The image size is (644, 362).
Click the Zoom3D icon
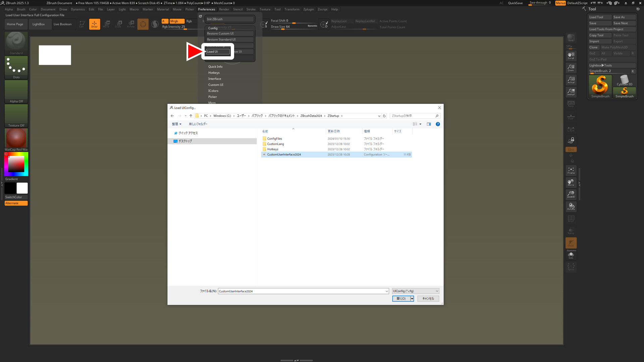(571, 194)
